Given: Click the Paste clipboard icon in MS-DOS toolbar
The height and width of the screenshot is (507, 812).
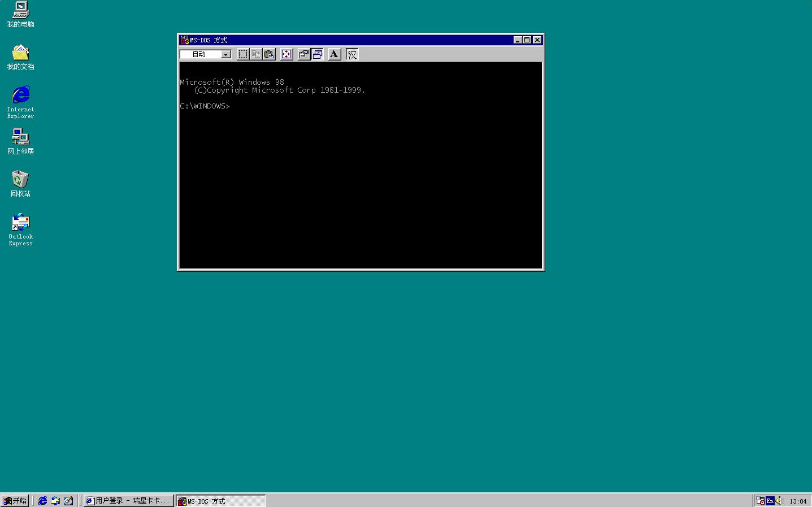Looking at the screenshot, I should tap(269, 54).
